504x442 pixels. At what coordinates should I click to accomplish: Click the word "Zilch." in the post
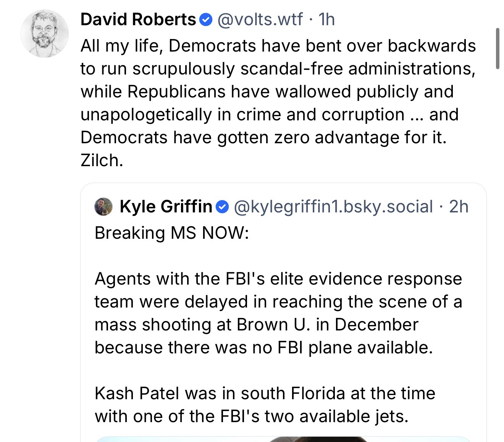coord(102,161)
